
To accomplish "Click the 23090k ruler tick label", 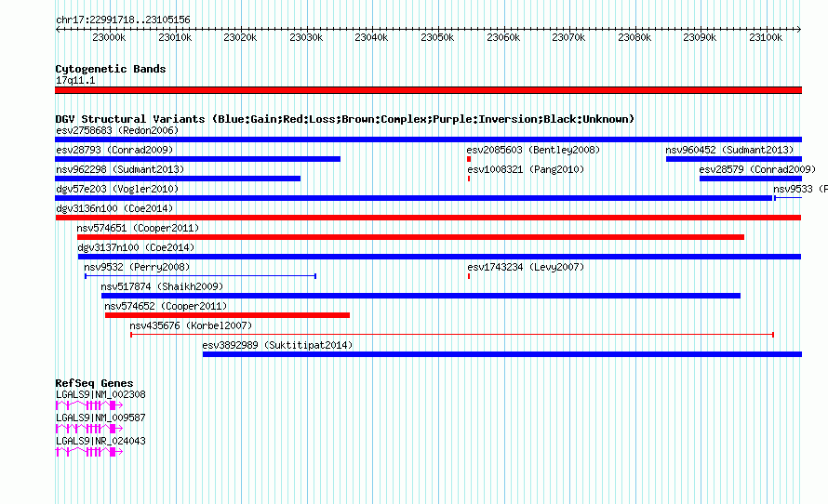I will click(701, 37).
